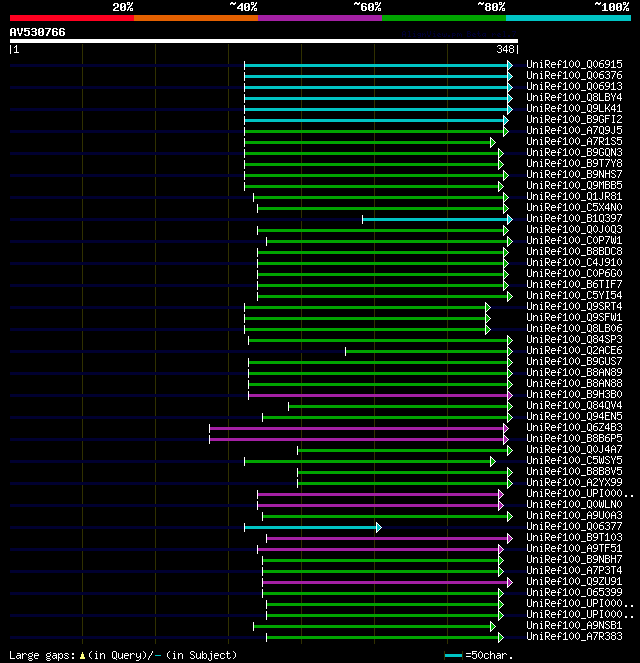The image size is (640, 663).
Task: Select the UniRef100_Q6Z4B3 label
Action: (574, 427)
